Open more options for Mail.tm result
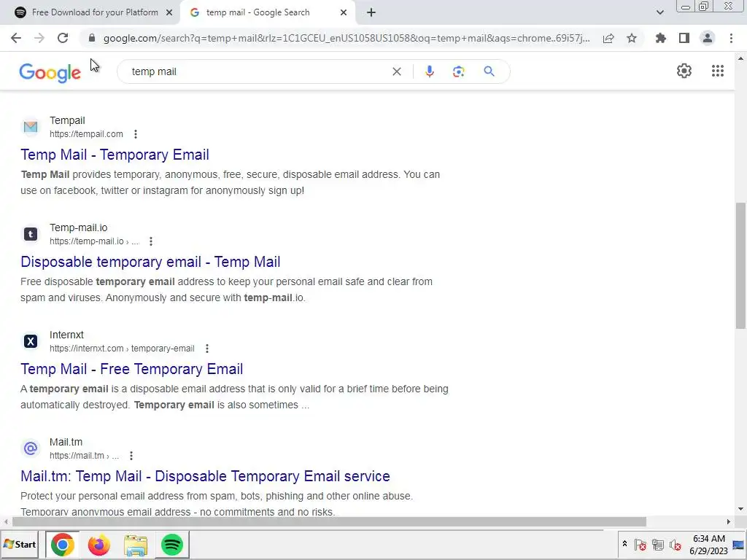747x560 pixels. pyautogui.click(x=131, y=456)
